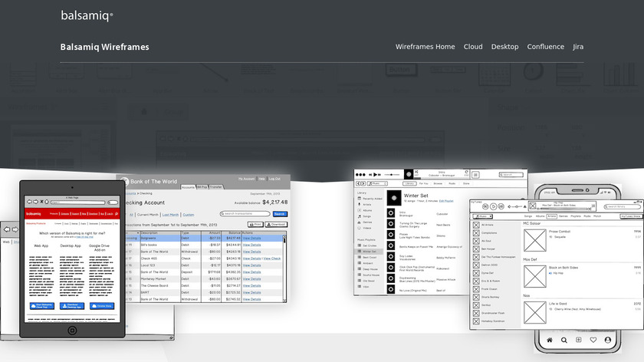
Task: Select the Accounts tab in the bank mockup
Action: [x=188, y=187]
